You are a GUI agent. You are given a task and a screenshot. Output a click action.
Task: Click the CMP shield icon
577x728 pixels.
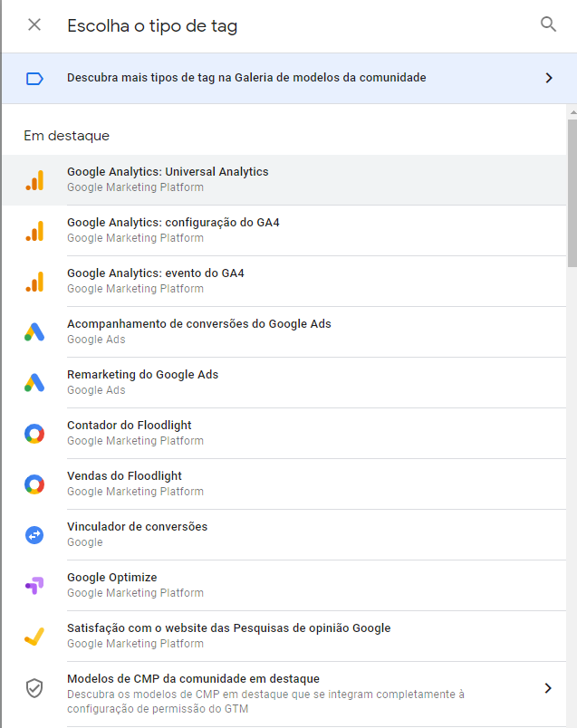(x=34, y=688)
